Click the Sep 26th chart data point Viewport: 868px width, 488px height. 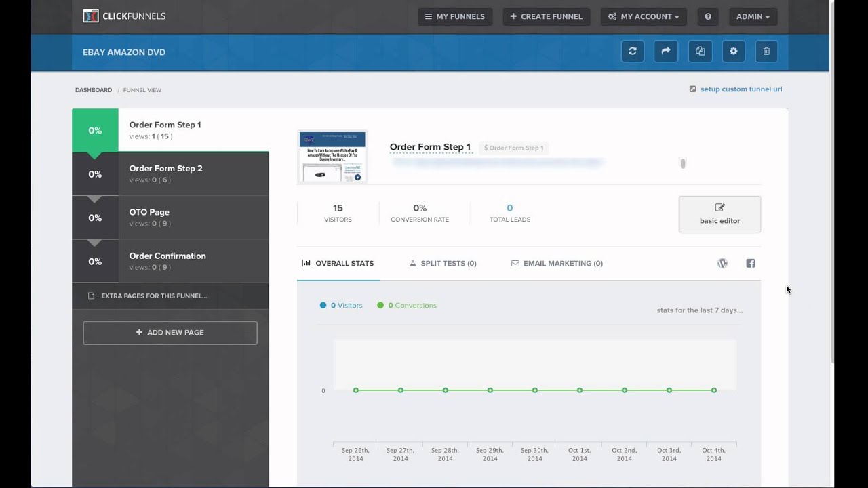356,390
